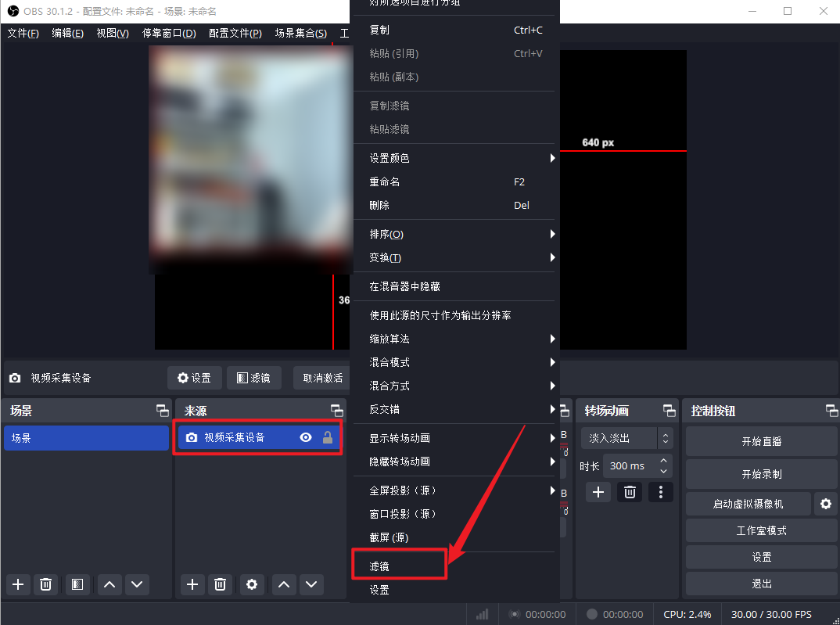Open the three-dot transition properties menu

tap(661, 492)
